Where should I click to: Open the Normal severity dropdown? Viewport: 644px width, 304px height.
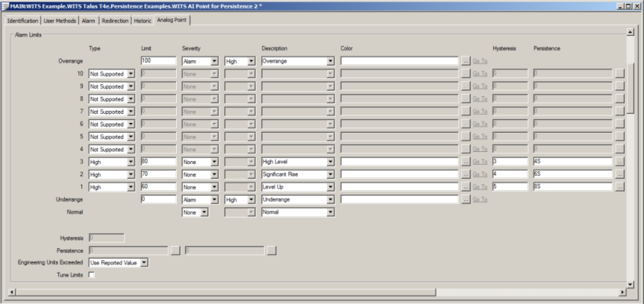click(204, 212)
